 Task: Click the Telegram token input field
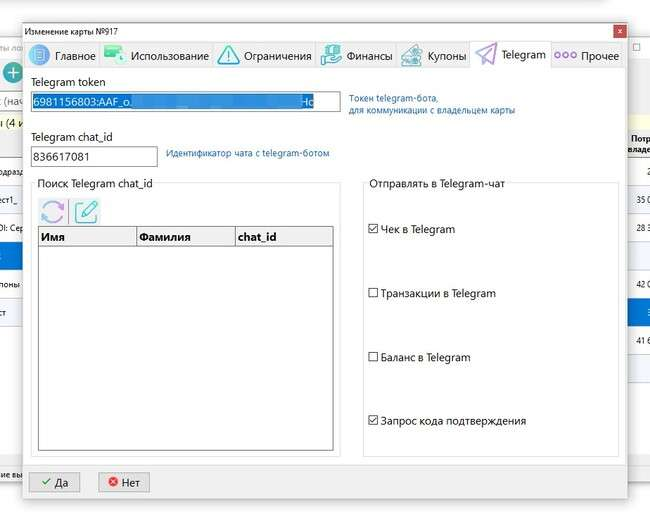[186, 102]
